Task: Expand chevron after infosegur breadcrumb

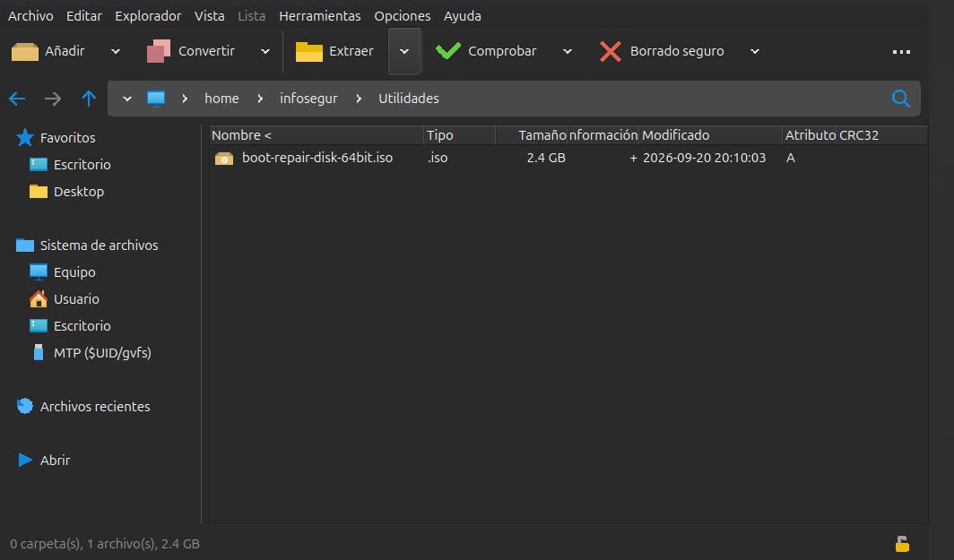Action: point(359,99)
